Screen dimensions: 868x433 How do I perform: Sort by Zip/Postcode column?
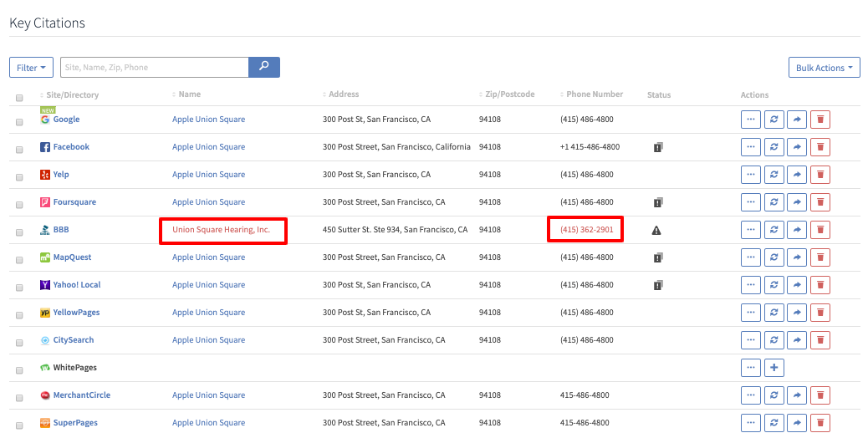507,94
